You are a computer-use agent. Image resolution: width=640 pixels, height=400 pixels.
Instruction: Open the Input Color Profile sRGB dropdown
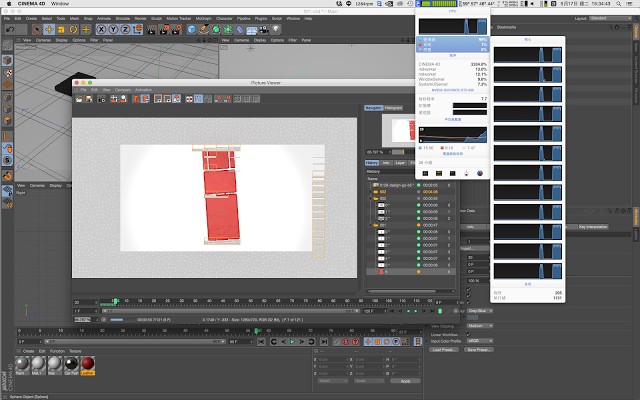[480, 341]
